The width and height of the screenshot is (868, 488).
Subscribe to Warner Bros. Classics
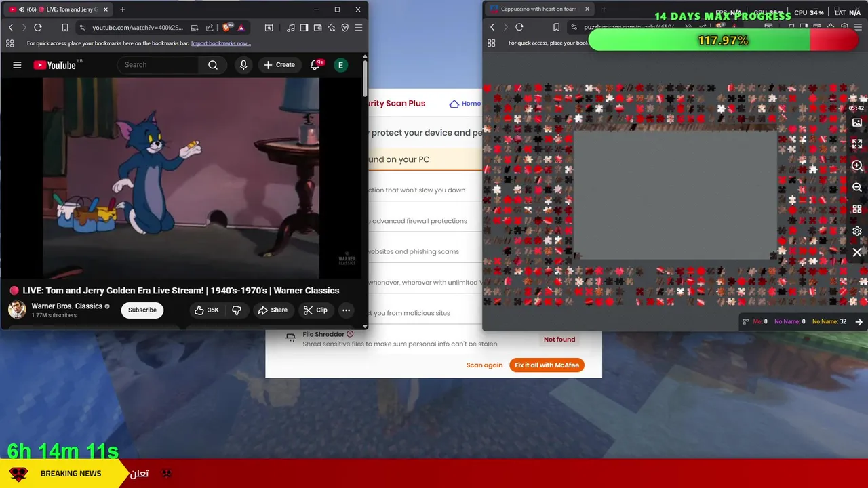tap(142, 310)
